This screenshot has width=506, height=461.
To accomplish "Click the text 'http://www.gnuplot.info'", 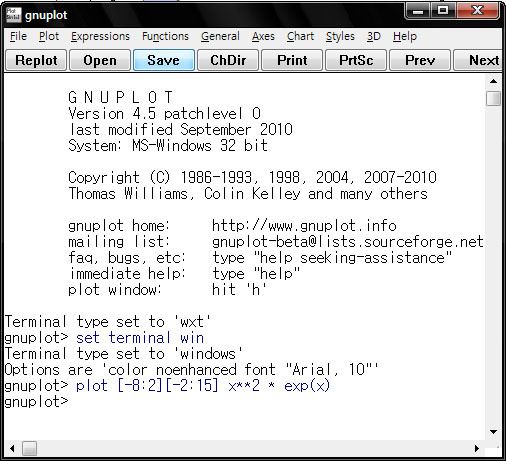I will 304,226.
